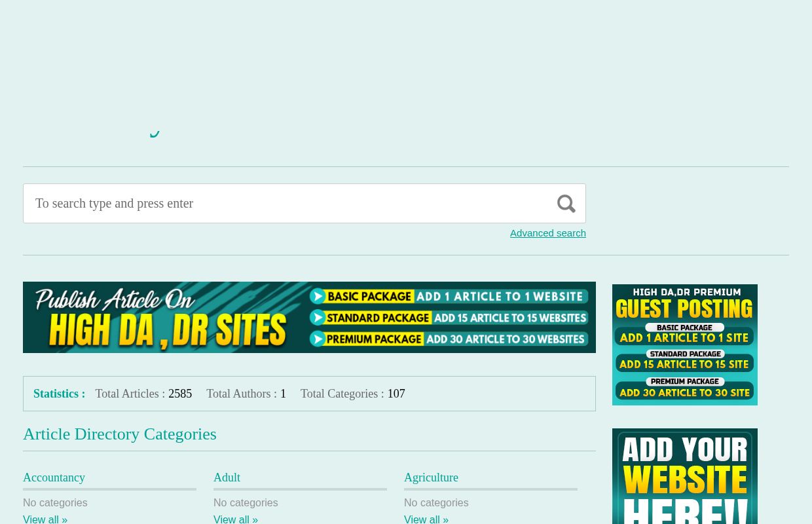Select the Agriculture category heading
The width and height of the screenshot is (812, 524).
(x=431, y=477)
